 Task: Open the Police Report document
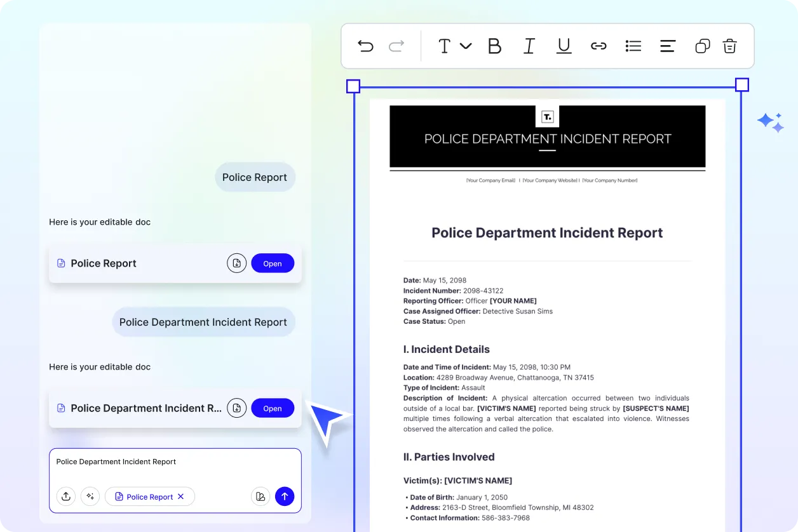click(273, 263)
